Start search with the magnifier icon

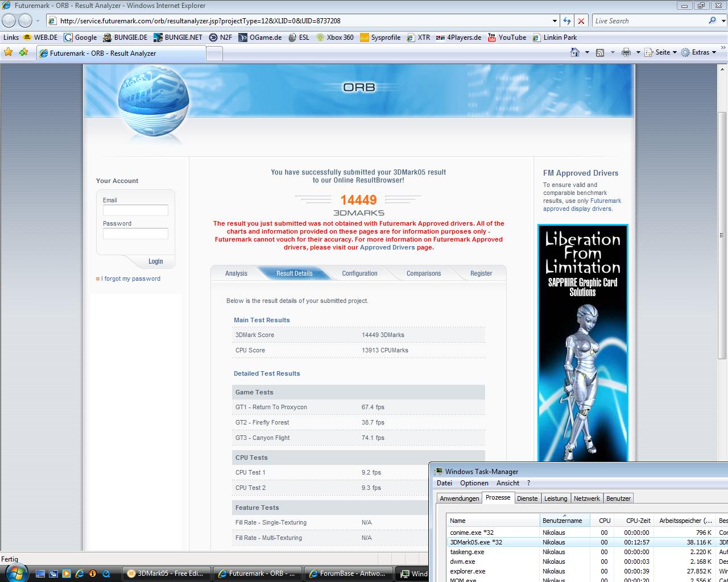click(712, 20)
